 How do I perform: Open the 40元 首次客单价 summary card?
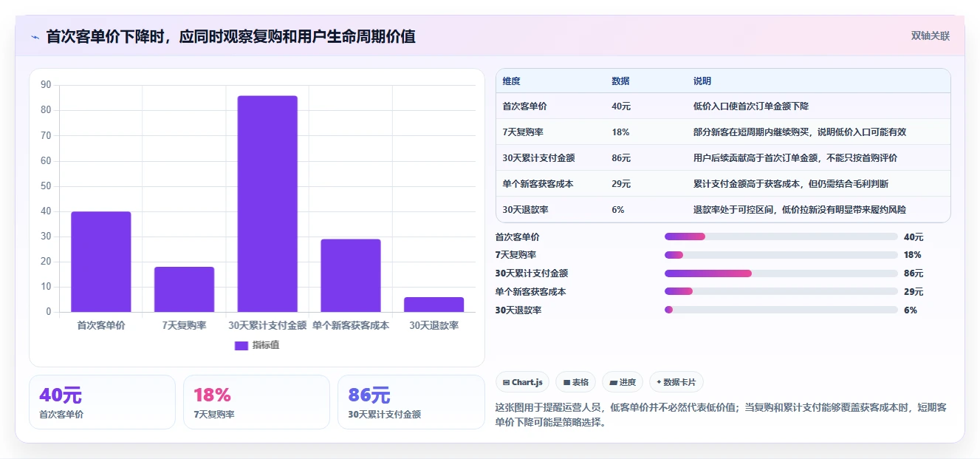(102, 402)
